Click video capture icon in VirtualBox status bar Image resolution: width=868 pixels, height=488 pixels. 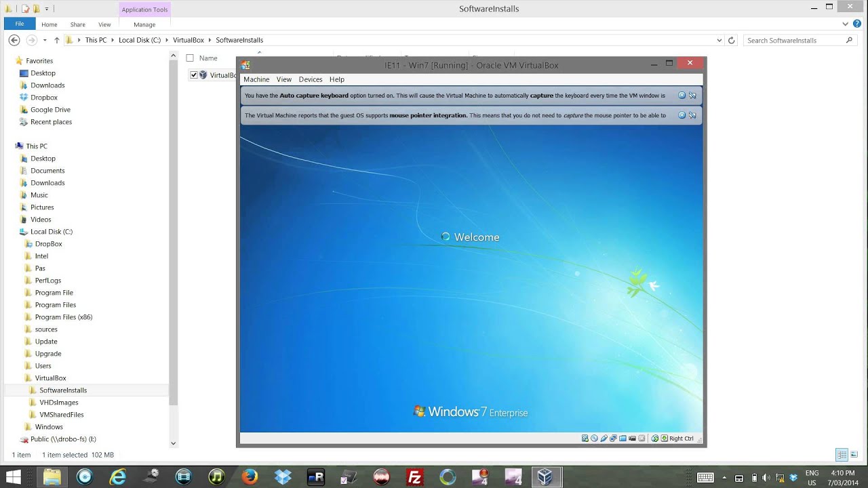632,439
